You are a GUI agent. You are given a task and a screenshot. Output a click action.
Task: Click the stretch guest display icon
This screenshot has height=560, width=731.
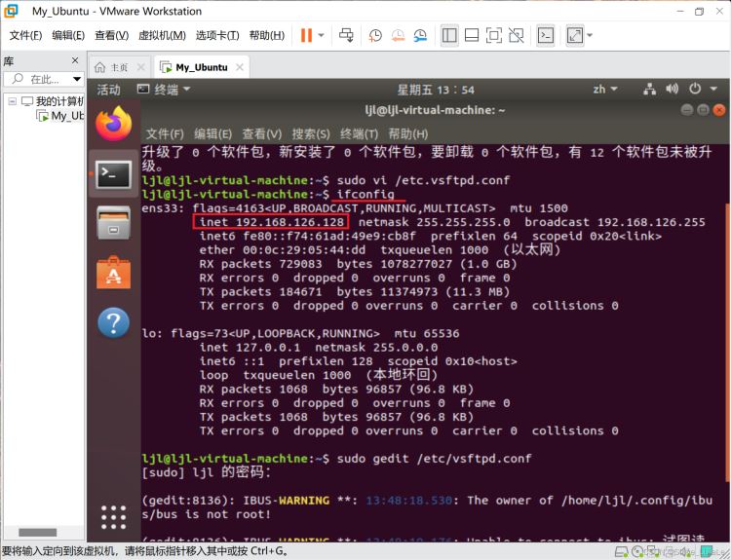point(575,35)
